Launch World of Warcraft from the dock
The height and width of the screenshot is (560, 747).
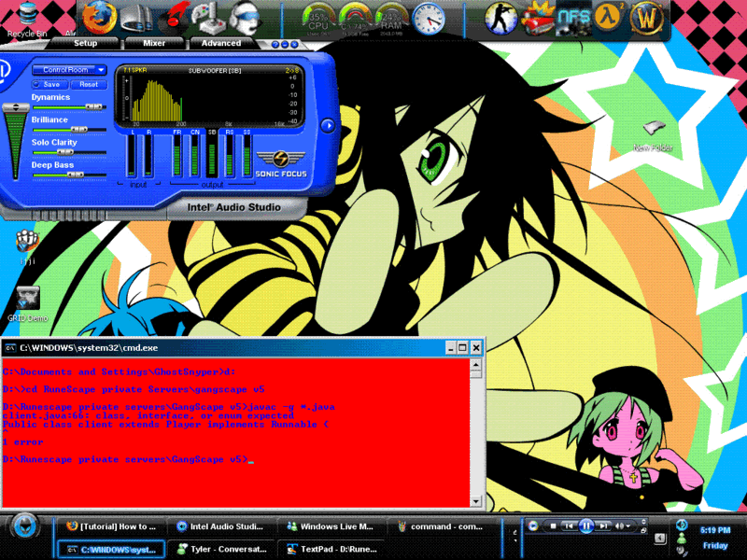click(645, 17)
